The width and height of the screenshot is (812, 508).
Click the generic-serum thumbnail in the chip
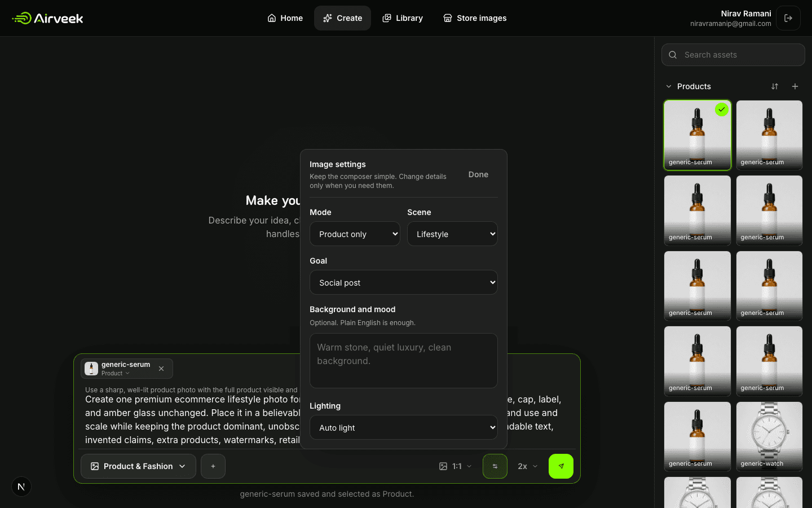coord(91,369)
